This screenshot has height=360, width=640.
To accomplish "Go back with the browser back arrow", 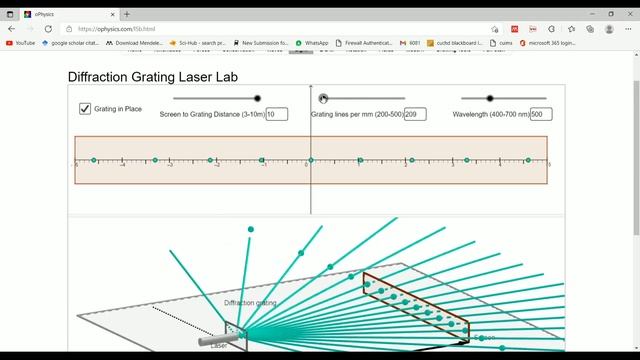I will tap(11, 29).
